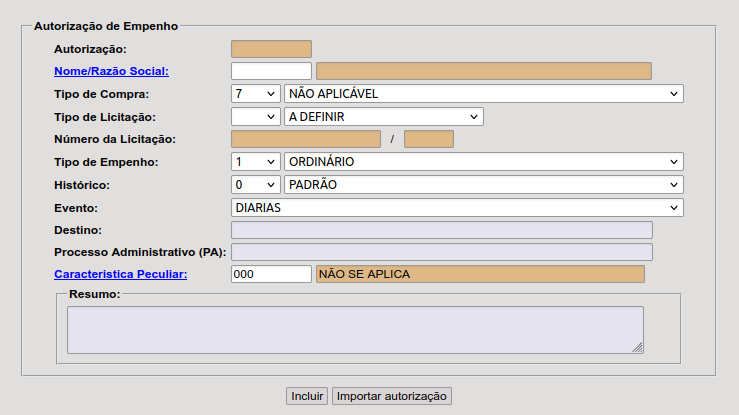739x415 pixels.
Task: Click the Número da Licitação number field
Action: 306,139
